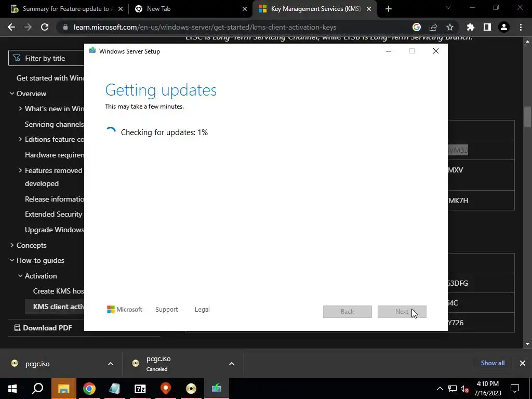Open Get started with Windows link
532x399 pixels.
[50, 78]
